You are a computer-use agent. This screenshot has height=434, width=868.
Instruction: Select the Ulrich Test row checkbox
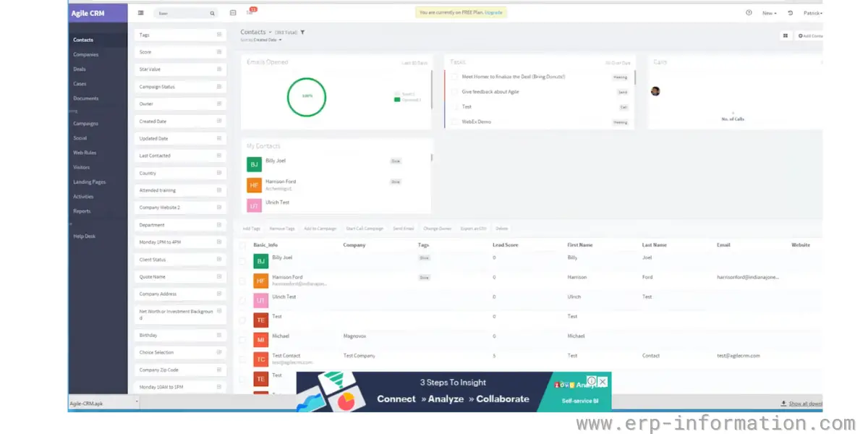[242, 300]
